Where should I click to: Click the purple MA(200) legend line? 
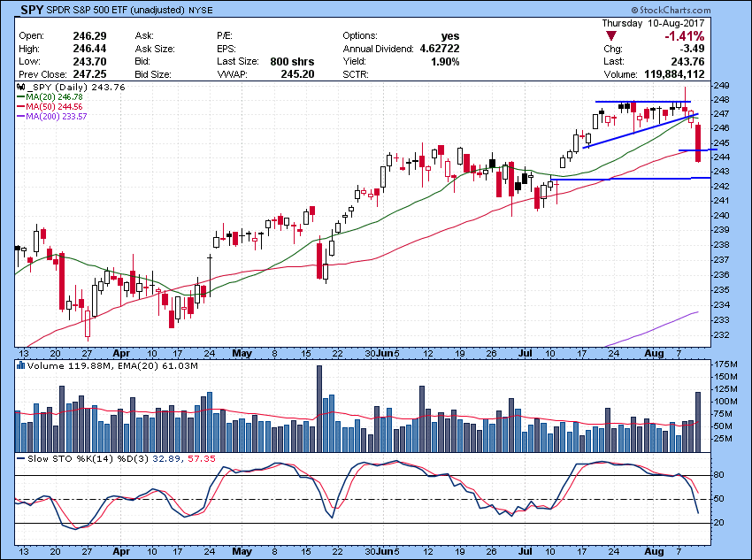pyautogui.click(x=20, y=117)
